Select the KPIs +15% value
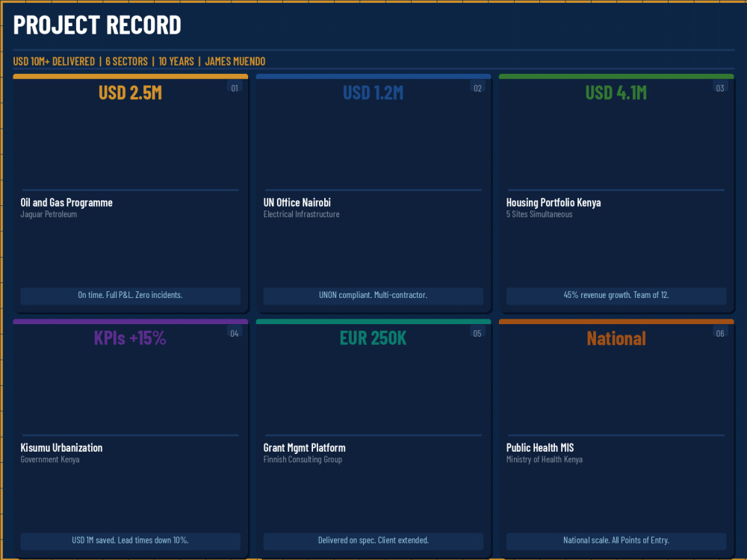The width and height of the screenshot is (747, 560). pos(130,338)
